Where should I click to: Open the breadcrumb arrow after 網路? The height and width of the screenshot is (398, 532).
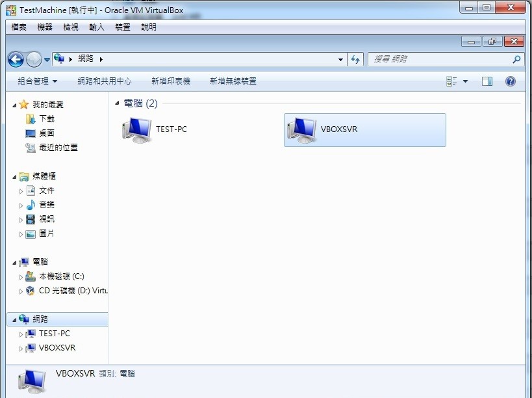tap(101, 59)
